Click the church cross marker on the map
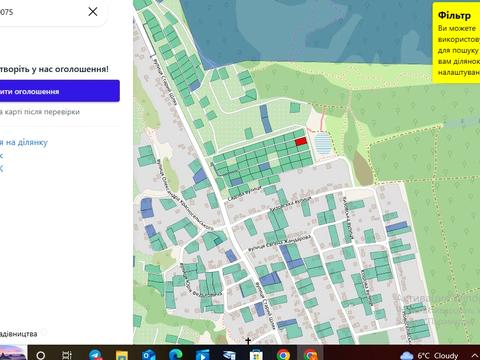 coord(248,340)
